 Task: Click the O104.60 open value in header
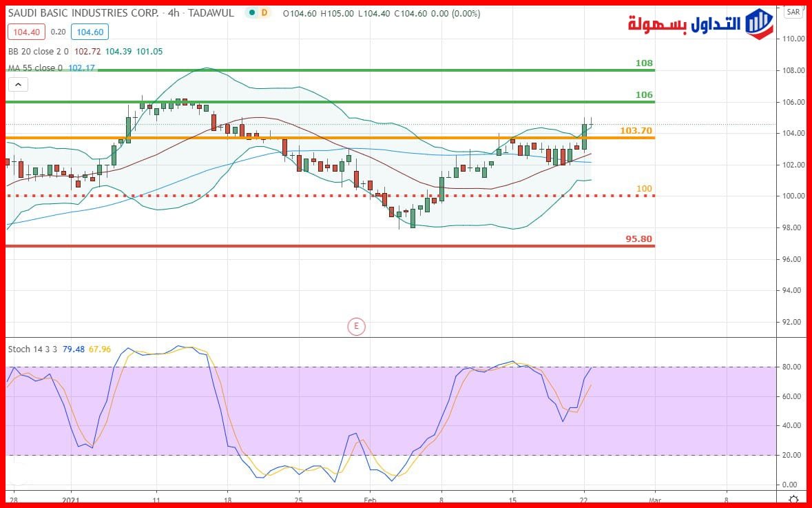(300, 14)
